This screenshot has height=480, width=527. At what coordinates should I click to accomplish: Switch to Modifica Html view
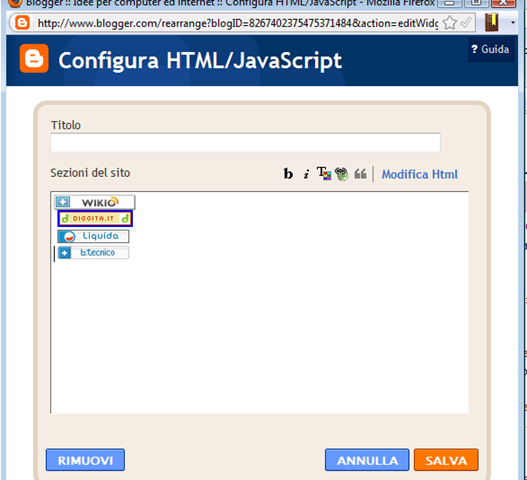pos(419,174)
